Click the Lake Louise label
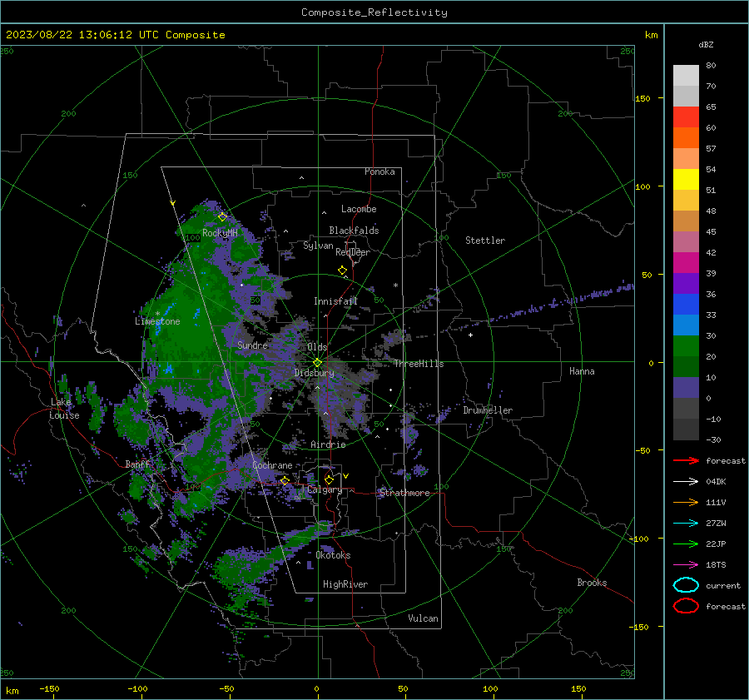Screen dimensions: 749x700 tap(64, 409)
